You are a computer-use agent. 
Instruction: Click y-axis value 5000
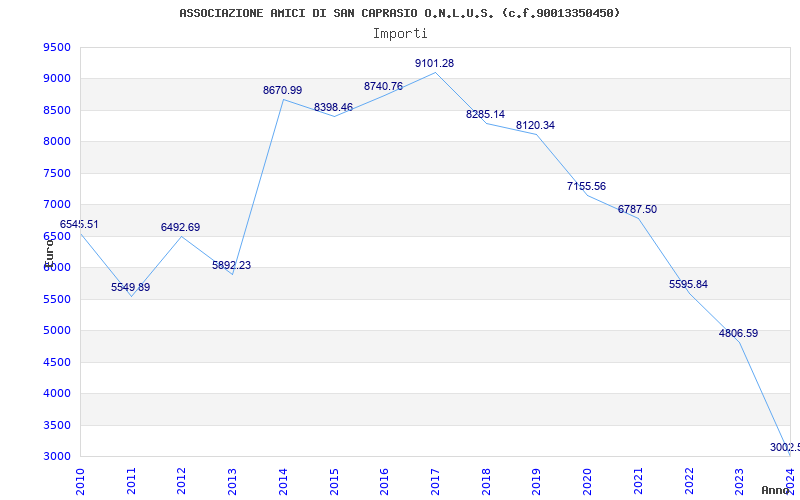pos(57,331)
